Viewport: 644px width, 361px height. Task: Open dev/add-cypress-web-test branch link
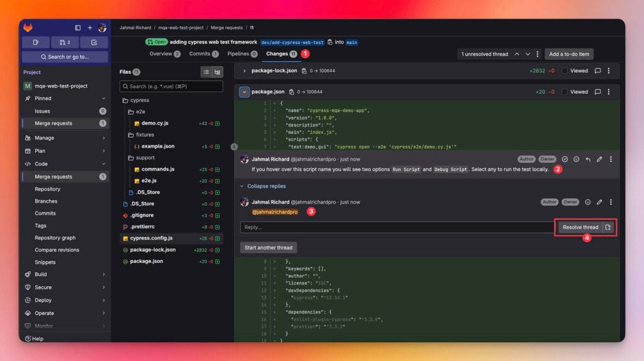pyautogui.click(x=292, y=42)
